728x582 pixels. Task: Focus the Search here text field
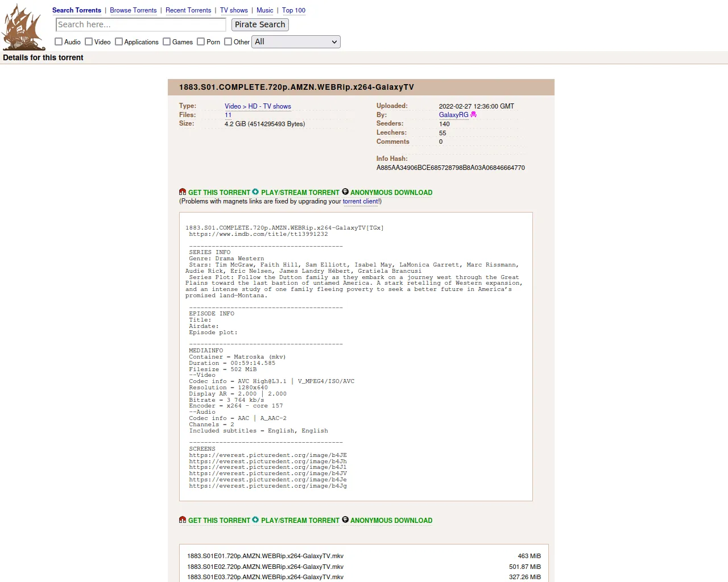(141, 24)
